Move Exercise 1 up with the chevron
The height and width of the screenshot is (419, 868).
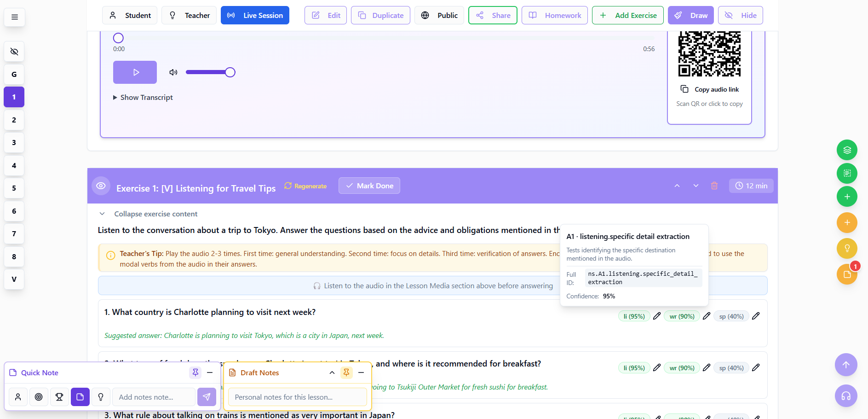(677, 186)
